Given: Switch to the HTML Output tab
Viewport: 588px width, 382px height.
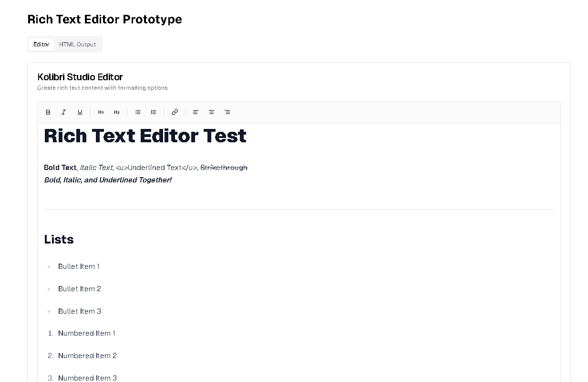Looking at the screenshot, I should pyautogui.click(x=77, y=44).
